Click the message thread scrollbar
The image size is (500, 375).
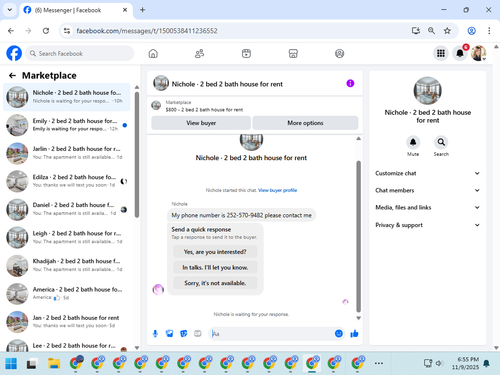[359, 236]
